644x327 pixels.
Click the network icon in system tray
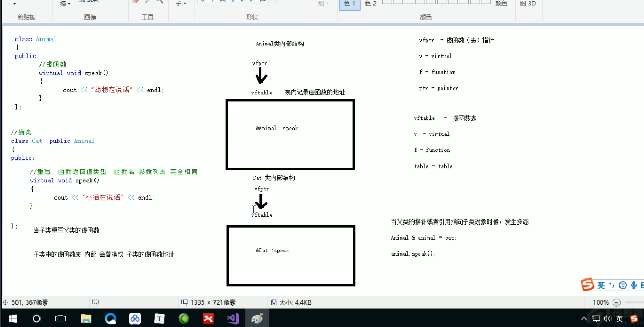(x=595, y=319)
